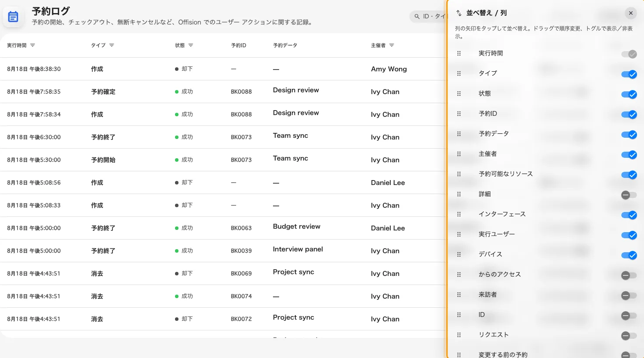Image resolution: width=644 pixels, height=358 pixels.
Task: Enable the 来訪者 column switch
Action: click(629, 295)
